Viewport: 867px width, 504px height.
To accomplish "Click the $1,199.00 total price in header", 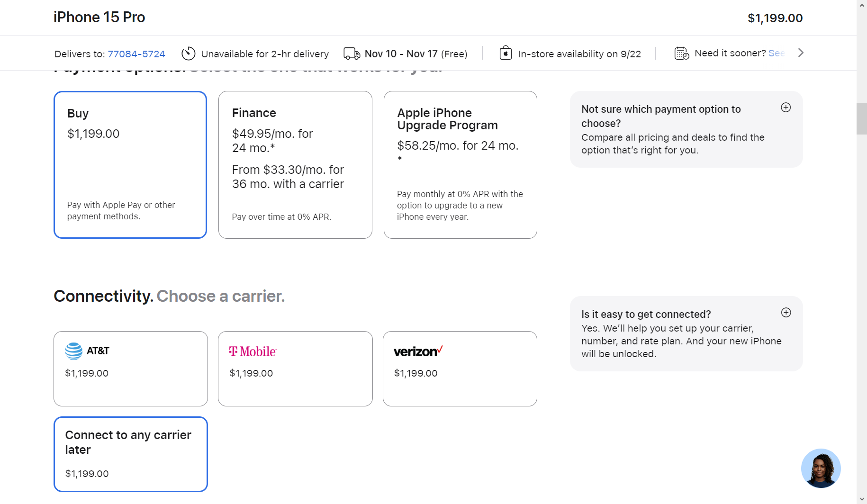I will (775, 18).
